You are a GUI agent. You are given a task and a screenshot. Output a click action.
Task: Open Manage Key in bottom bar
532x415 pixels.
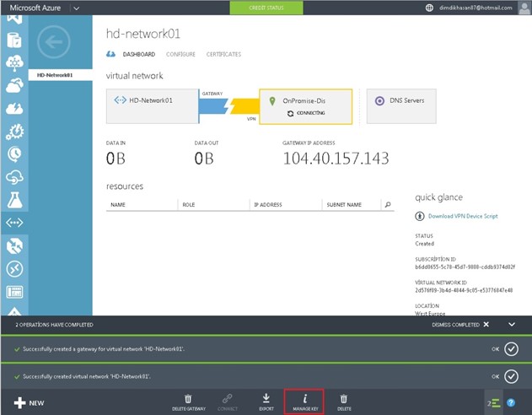tap(304, 402)
